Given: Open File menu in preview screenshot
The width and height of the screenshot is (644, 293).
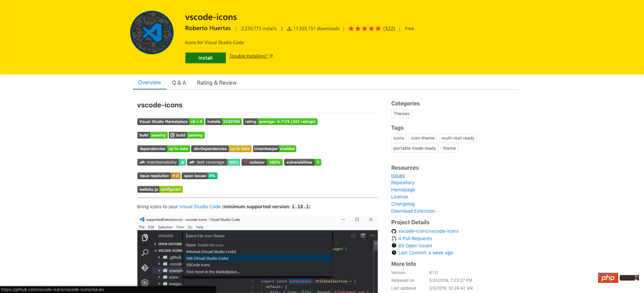Looking at the screenshot, I should point(142,227).
